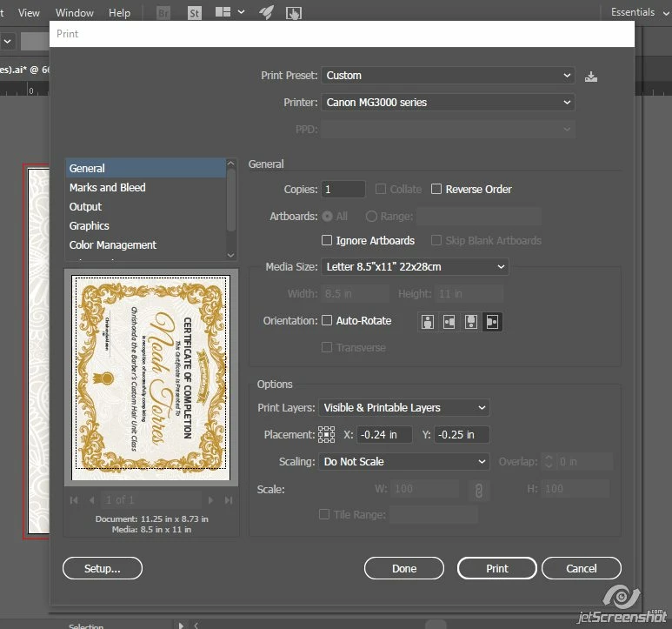672x629 pixels.
Task: Go to next preview page
Action: [210, 500]
